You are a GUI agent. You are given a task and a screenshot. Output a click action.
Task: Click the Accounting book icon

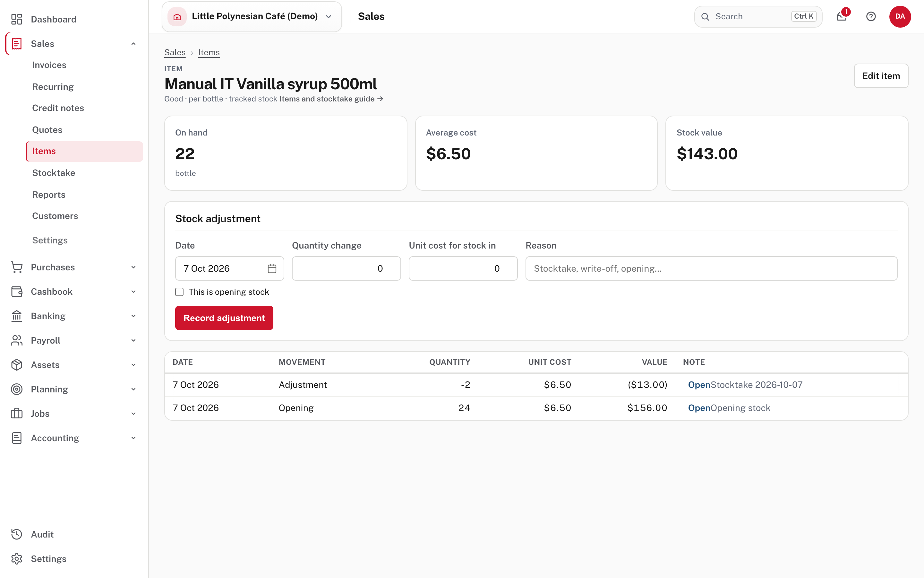pyautogui.click(x=16, y=438)
